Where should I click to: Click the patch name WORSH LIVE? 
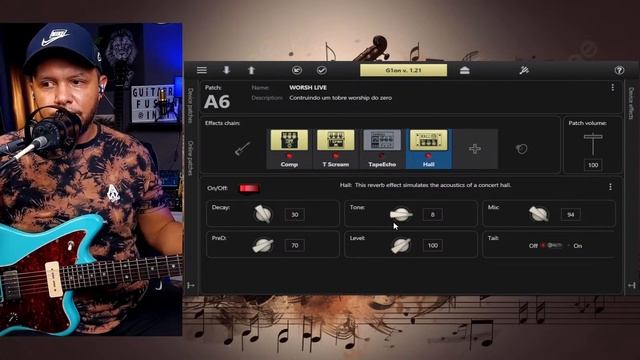click(308, 87)
